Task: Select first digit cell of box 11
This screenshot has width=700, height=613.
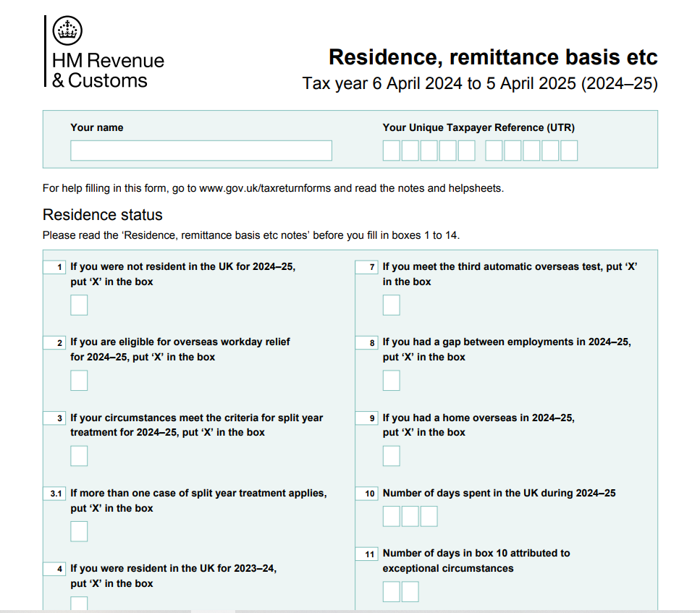Action: (x=391, y=592)
